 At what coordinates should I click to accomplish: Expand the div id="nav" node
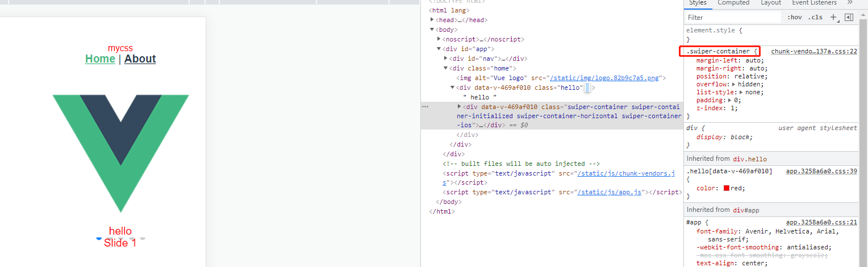coord(446,59)
